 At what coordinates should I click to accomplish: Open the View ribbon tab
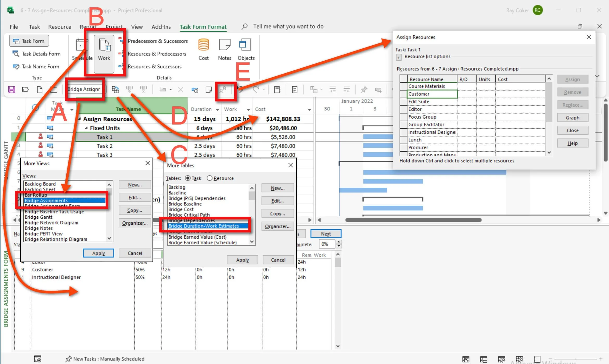coord(137,27)
